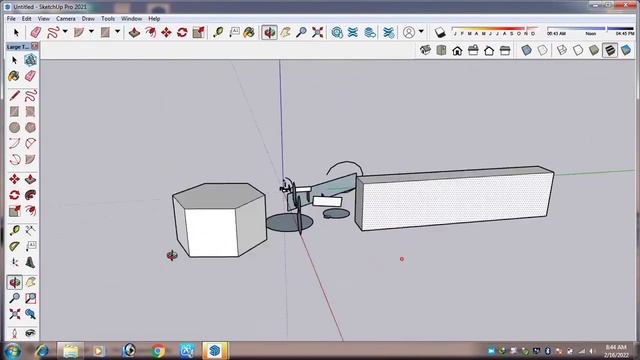Viewport: 640px width, 360px height.
Task: Select the Circle tool in Large Tool Set
Action: (14, 127)
